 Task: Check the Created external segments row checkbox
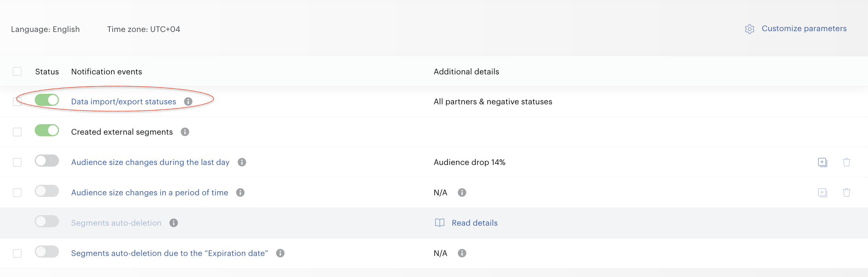click(17, 132)
